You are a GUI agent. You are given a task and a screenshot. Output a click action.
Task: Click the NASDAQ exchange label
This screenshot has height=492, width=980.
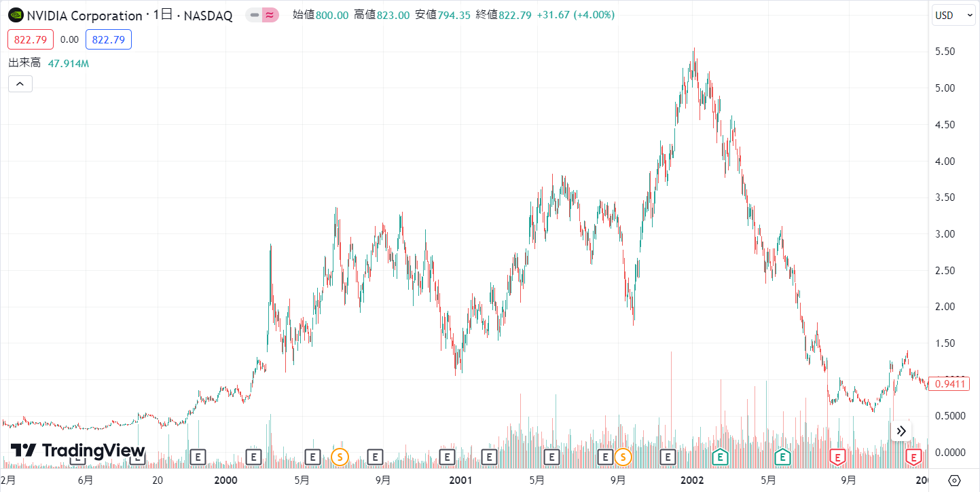tap(207, 15)
